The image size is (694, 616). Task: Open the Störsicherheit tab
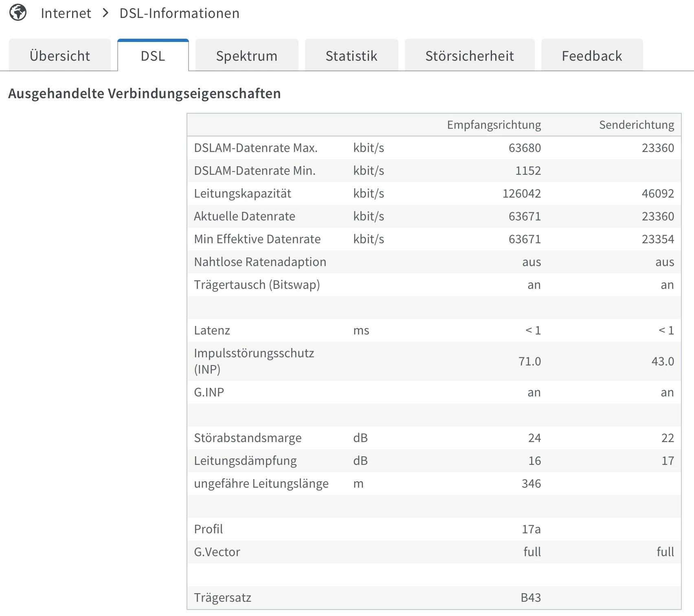470,56
